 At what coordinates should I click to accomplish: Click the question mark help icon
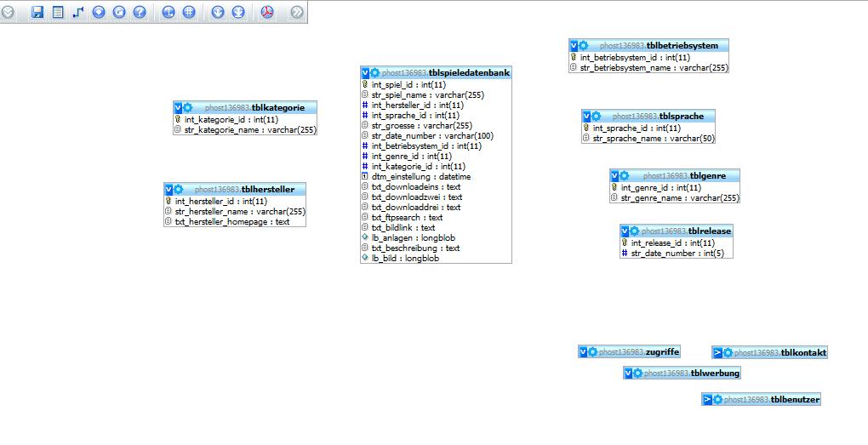click(x=140, y=12)
